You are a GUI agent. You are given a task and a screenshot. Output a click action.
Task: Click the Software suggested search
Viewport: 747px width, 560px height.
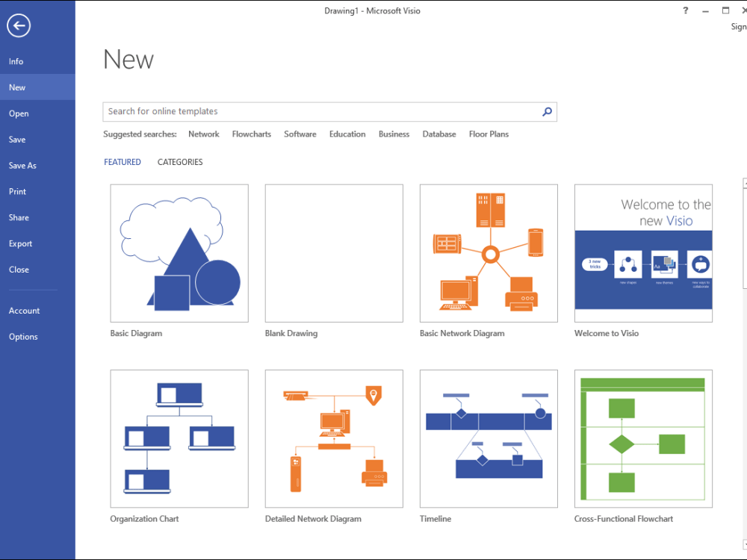[x=300, y=134]
